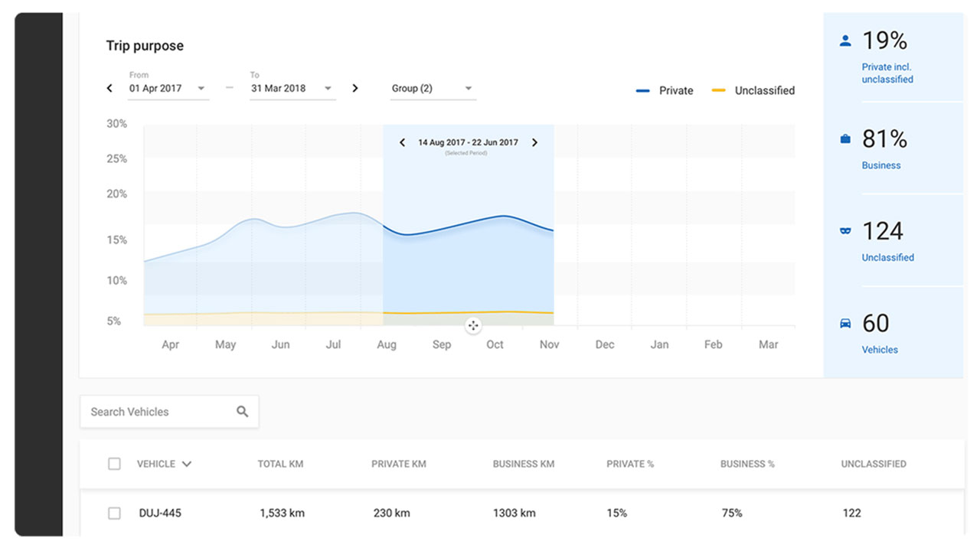Click the mask icon beside 124 Unclassified
Viewport: 980px width, 551px height.
pos(845,230)
